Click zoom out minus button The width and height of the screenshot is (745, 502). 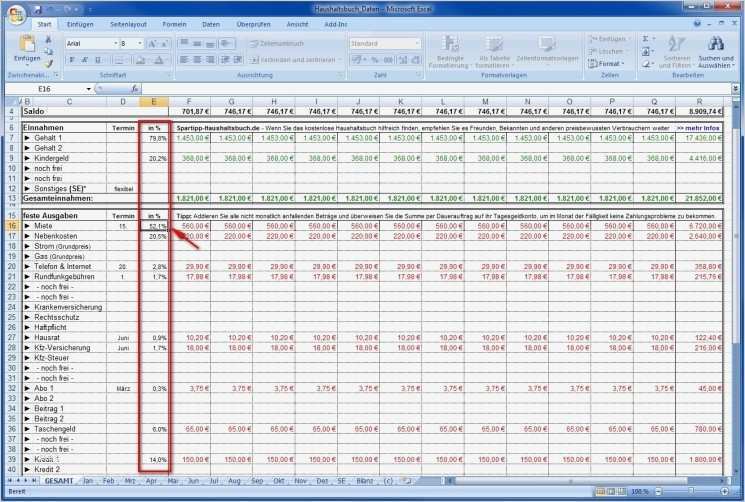659,491
